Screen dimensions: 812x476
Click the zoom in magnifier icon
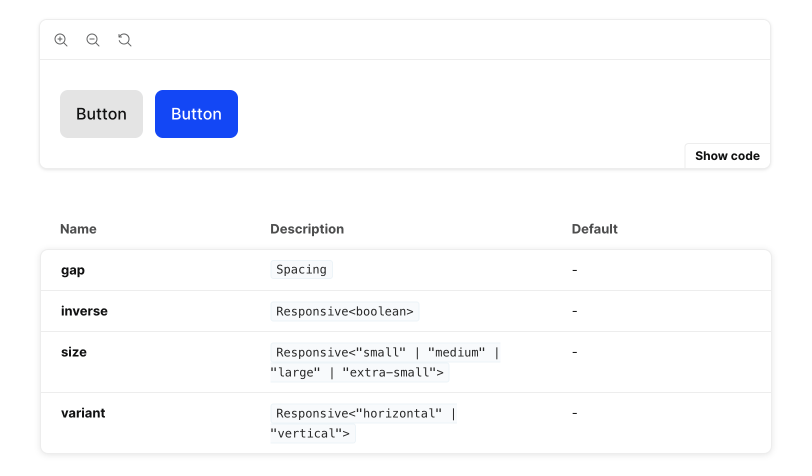[x=61, y=40]
